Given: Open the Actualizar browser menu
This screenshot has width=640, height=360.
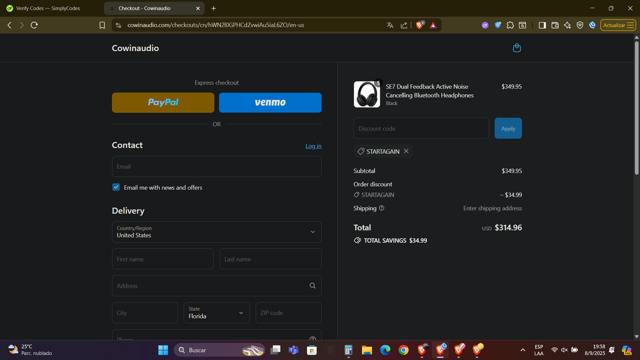Looking at the screenshot, I should 618,25.
